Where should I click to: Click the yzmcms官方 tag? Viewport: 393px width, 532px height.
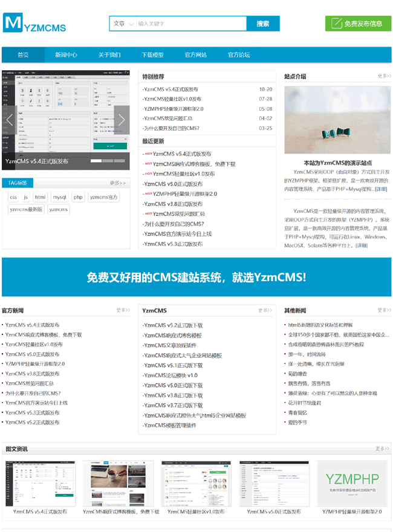coord(103,197)
